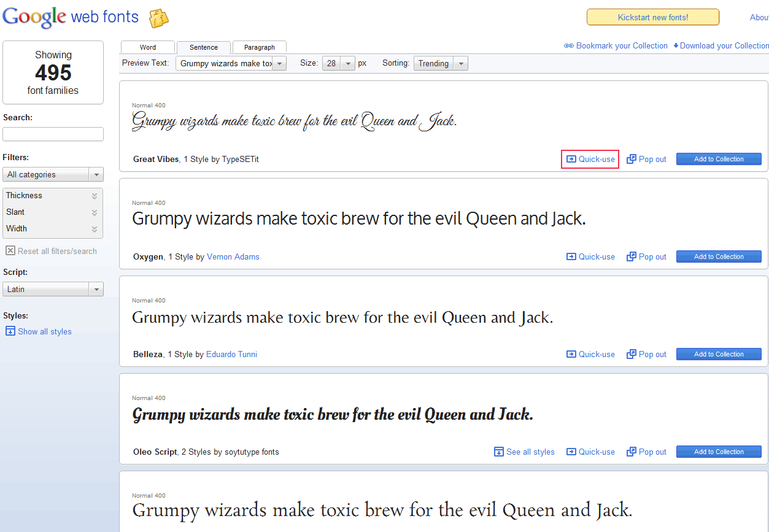Click the Belleza font name
This screenshot has width=769, height=532.
(x=148, y=354)
